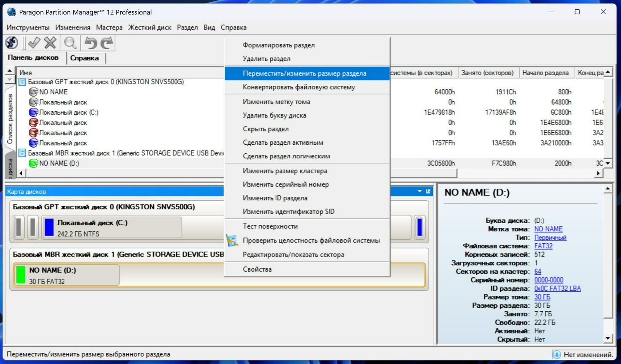Collapse Базовый GPT жесткий диск 0 tree node
The width and height of the screenshot is (621, 364).
[22, 82]
